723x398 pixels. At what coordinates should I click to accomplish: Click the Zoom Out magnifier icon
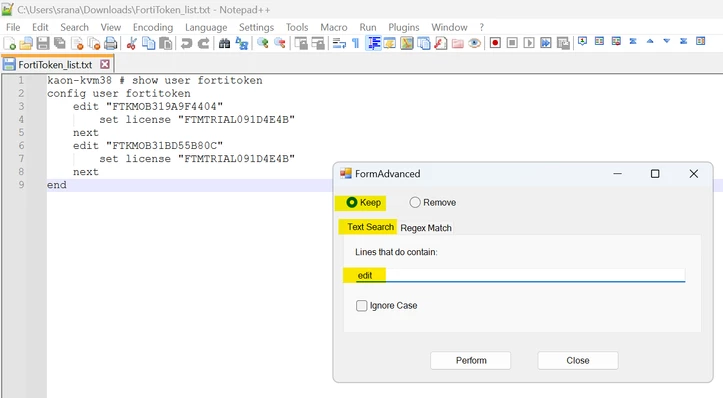tap(280, 43)
